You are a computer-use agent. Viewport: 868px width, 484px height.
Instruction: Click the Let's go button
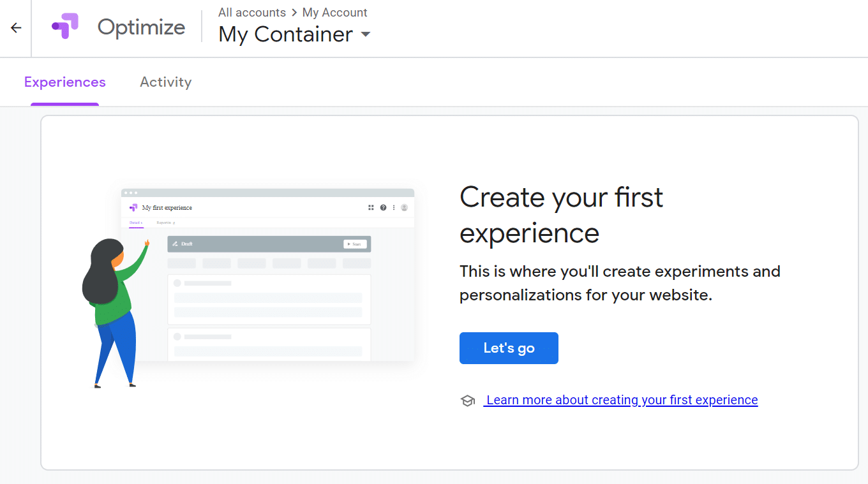509,348
